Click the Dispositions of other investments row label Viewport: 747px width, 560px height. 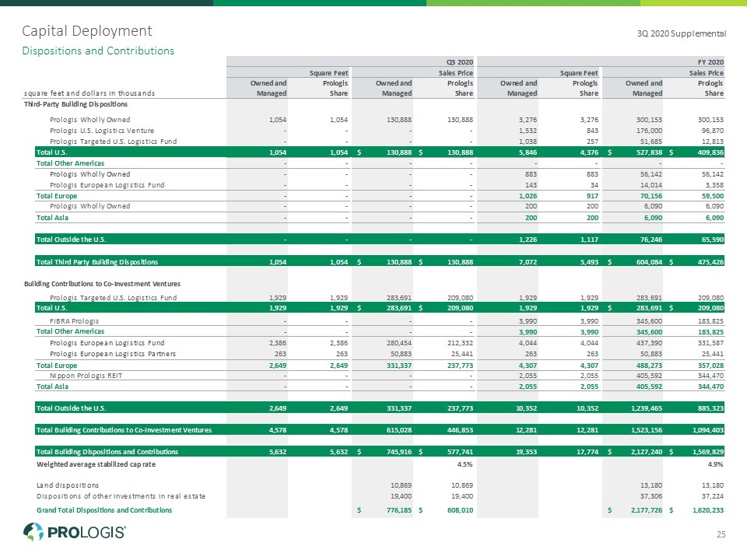tap(121, 496)
